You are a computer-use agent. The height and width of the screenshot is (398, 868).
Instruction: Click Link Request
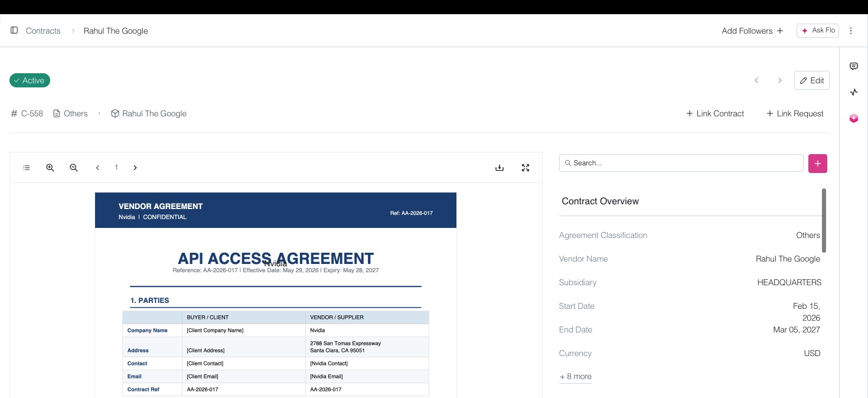coord(795,113)
